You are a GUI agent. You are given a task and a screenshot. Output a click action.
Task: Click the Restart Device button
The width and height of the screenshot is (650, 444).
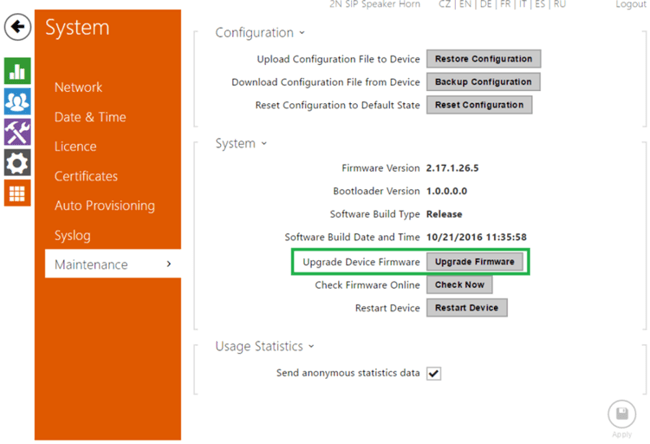coord(467,308)
